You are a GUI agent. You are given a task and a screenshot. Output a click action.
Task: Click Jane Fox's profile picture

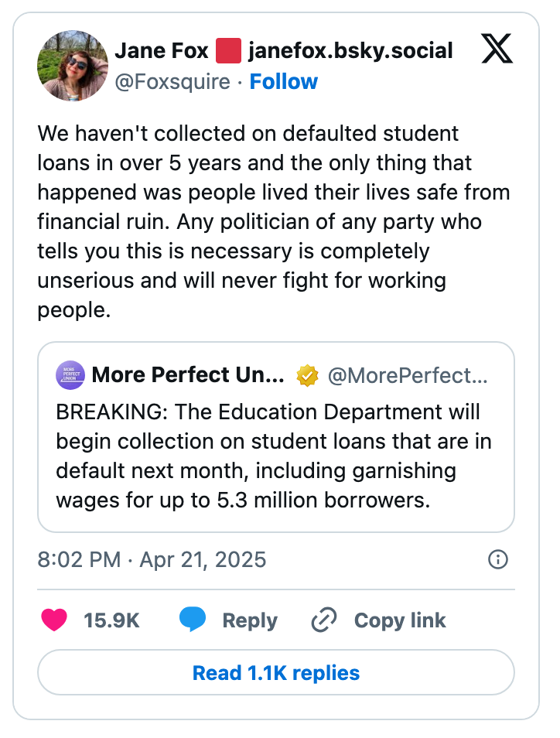[72, 65]
